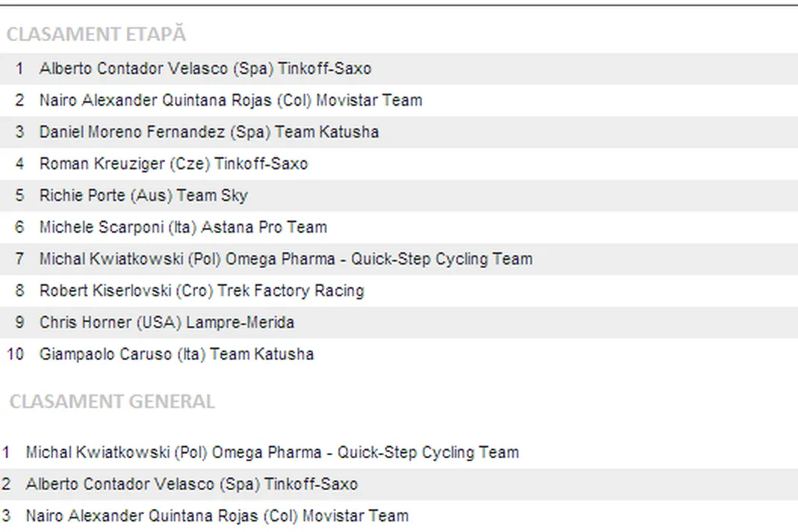The width and height of the screenshot is (798, 532).
Task: Click the Richie Porte Team Sky row
Action: [144, 196]
